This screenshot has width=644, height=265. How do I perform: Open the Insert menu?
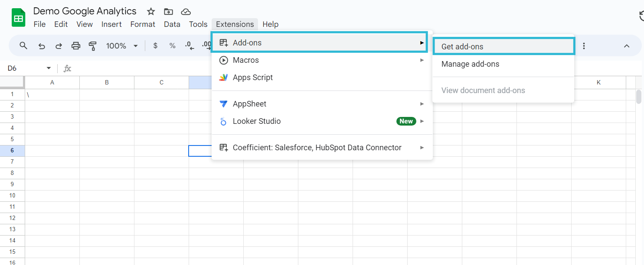111,24
